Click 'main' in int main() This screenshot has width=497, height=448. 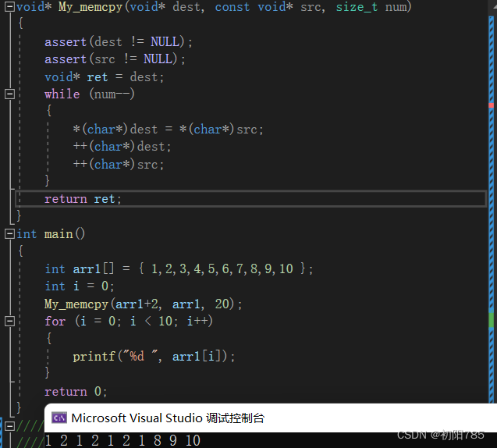(59, 234)
